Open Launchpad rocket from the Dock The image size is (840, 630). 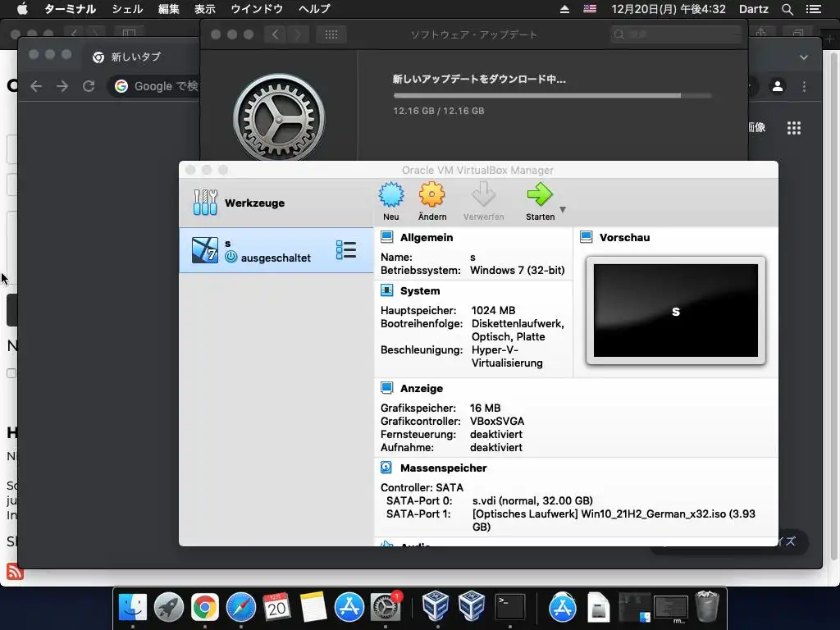[169, 607]
